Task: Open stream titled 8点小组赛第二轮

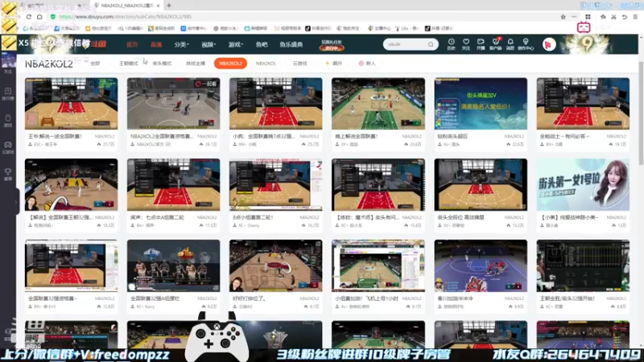Action: (x=253, y=217)
